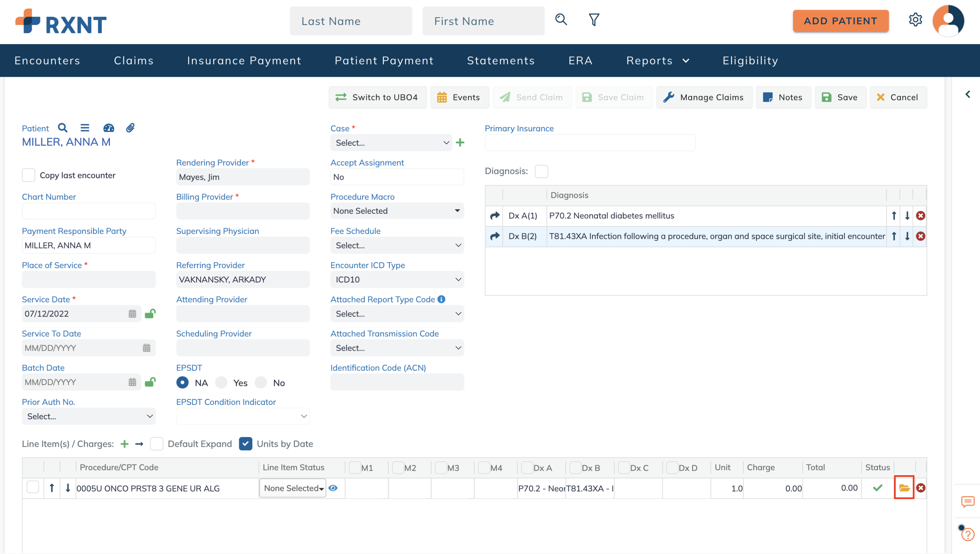This screenshot has width=980, height=554.
Task: Remove the P70.2 Neonatal diabetes diagnosis
Action: click(x=920, y=216)
